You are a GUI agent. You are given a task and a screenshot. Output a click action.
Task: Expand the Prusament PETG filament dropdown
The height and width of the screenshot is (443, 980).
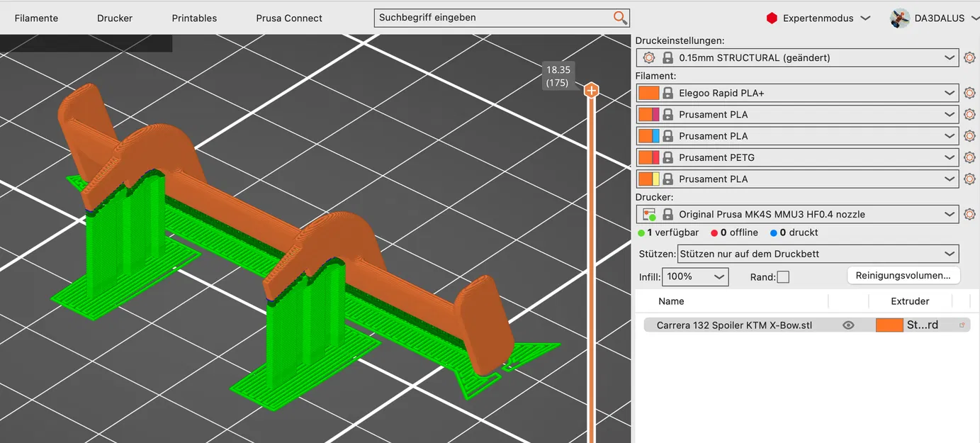[x=950, y=157]
